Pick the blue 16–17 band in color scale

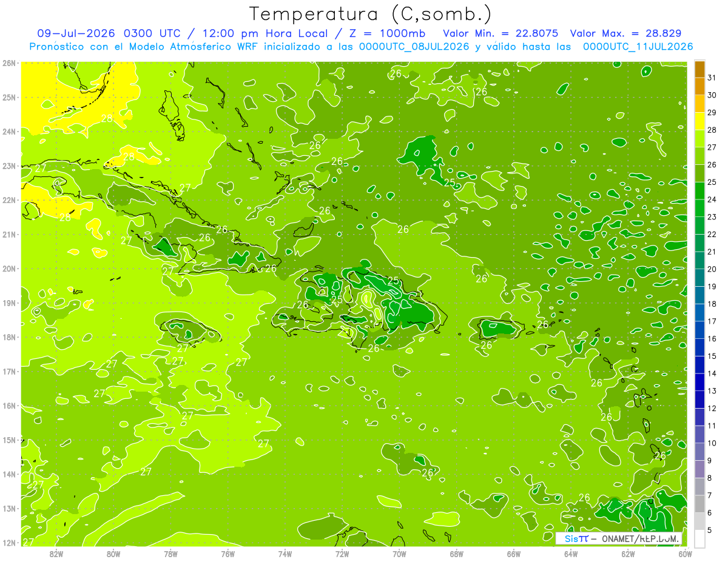[699, 330]
